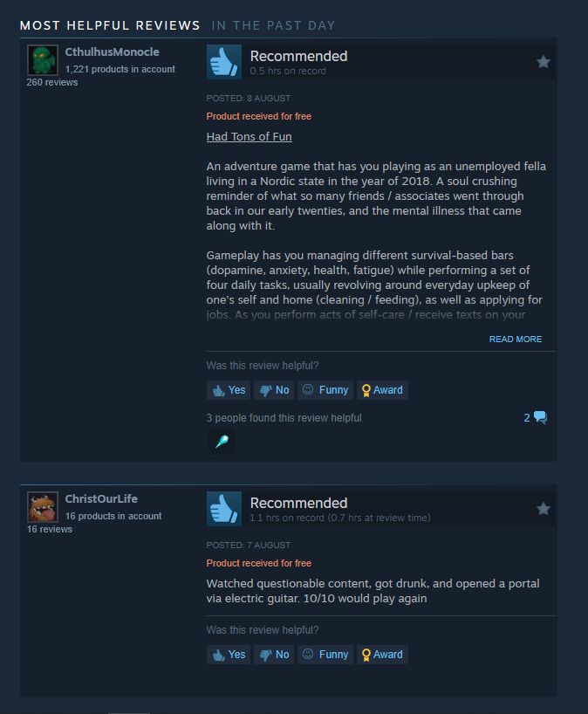Mark ChristOurLife's review as Funny
The width and height of the screenshot is (588, 714).
(x=325, y=655)
